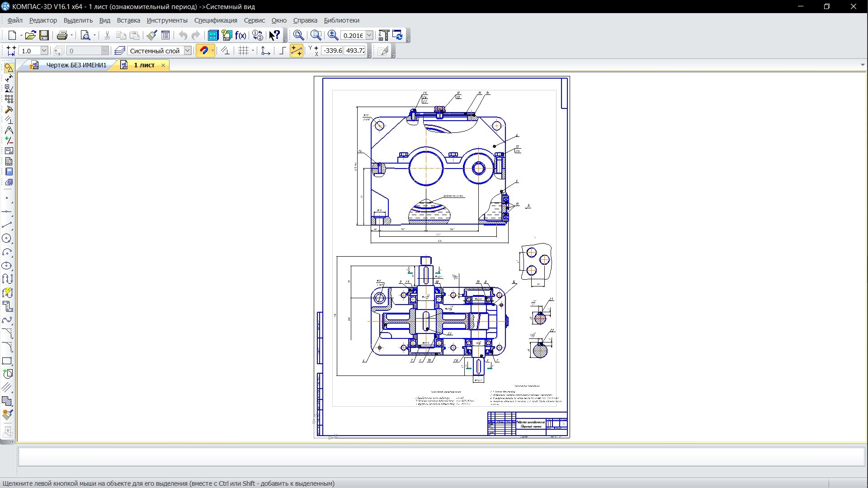Switch to Чертеж БЕЗ ИМЕНИ1 tab
This screenshot has height=488, width=868.
[76, 65]
